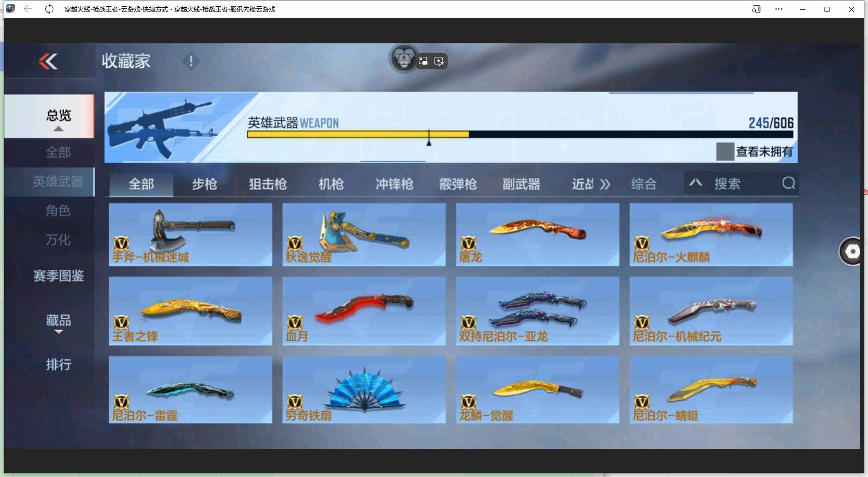This screenshot has width=868, height=477.
Task: Click the V badge on 尼泊尔-机械纪元 card
Action: coord(642,322)
